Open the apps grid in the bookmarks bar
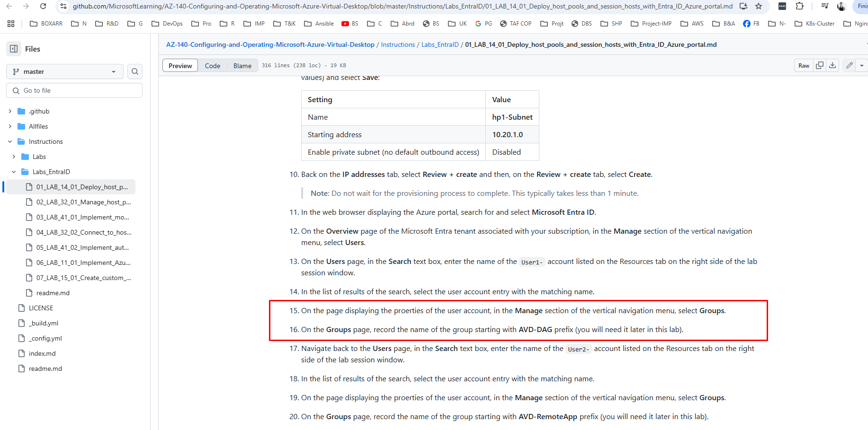The image size is (868, 430). [11, 24]
